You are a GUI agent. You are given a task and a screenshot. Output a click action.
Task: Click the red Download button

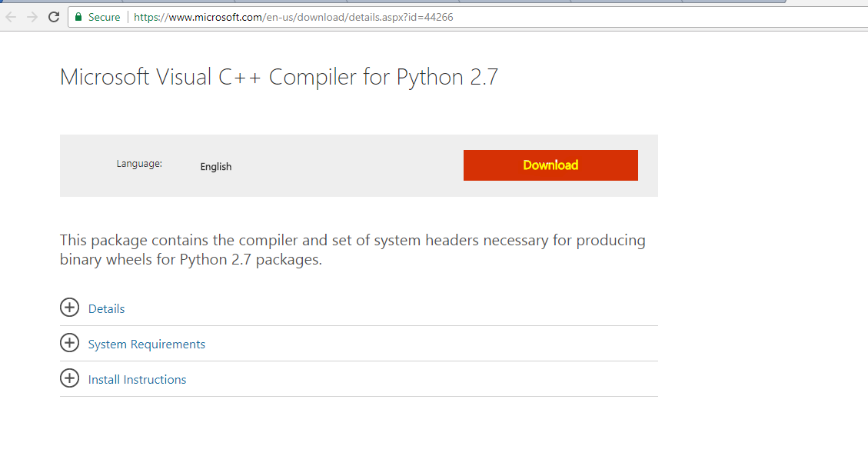point(550,165)
